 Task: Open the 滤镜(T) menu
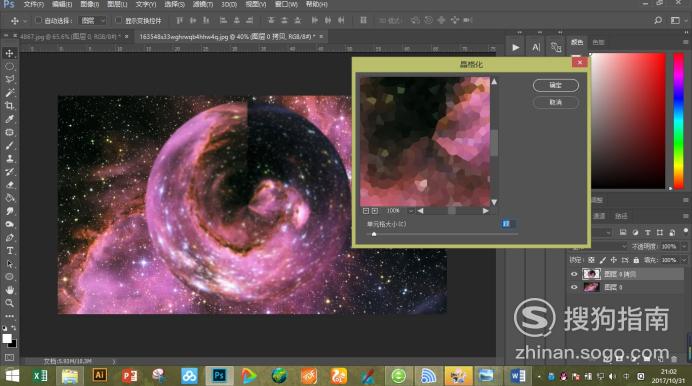click(x=203, y=4)
